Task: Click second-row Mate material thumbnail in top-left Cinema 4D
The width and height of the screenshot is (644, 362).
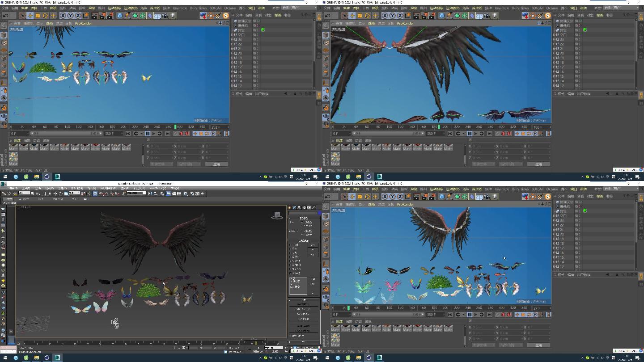Action: click(x=13, y=159)
